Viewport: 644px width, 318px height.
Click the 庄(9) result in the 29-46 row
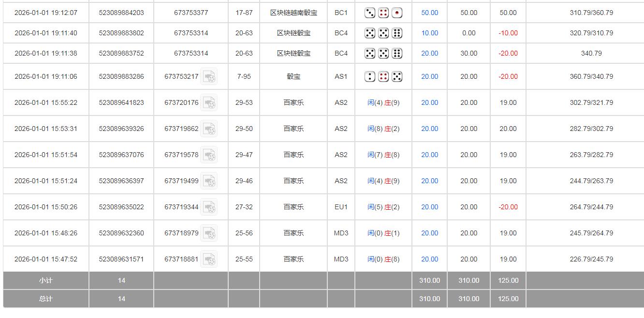[392, 181]
